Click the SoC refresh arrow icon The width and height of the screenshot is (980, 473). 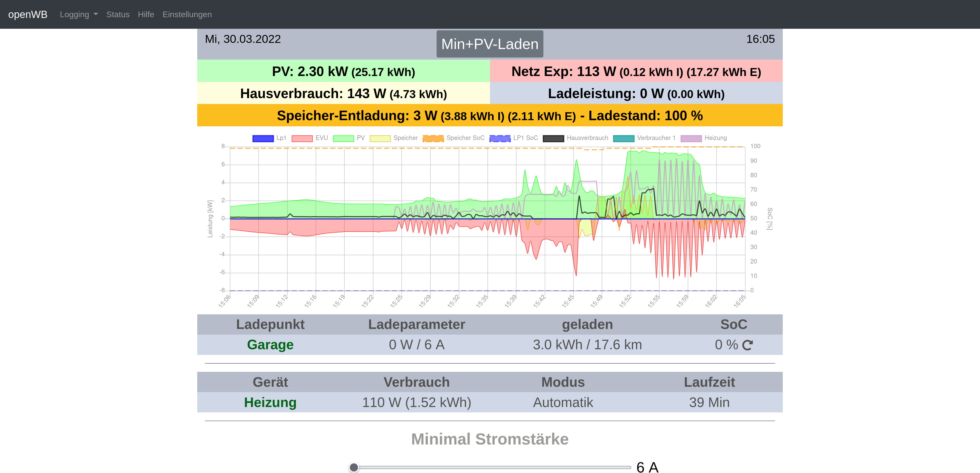(747, 345)
